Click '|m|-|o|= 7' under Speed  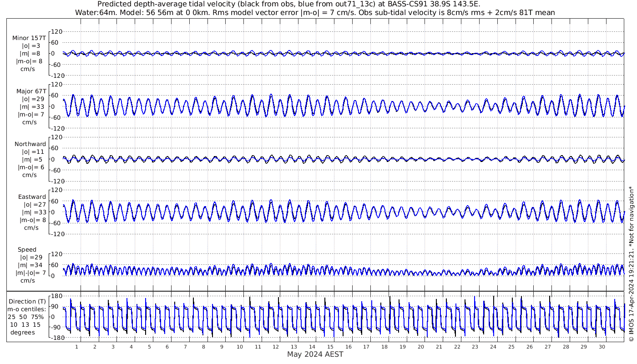pyautogui.click(x=30, y=273)
